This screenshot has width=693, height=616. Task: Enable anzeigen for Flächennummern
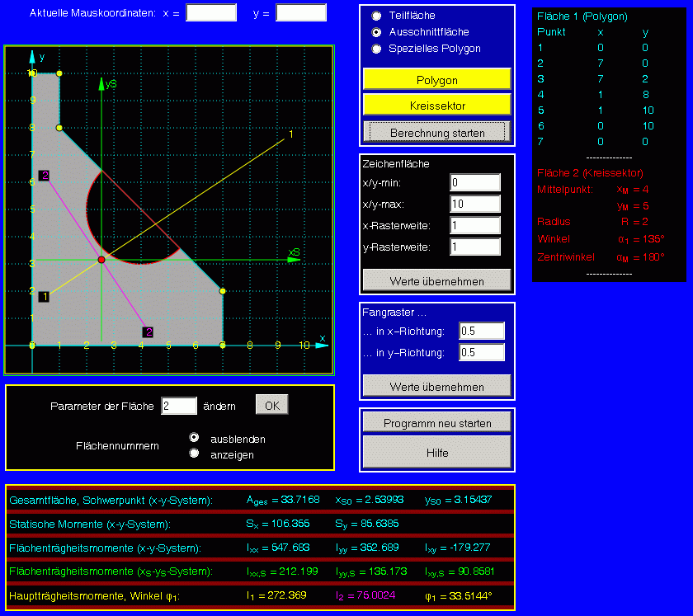pos(195,453)
